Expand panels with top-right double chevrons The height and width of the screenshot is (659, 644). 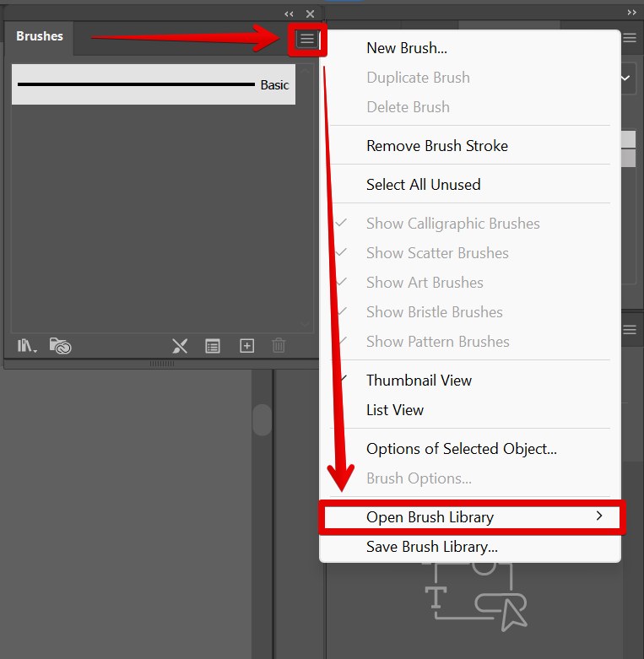pos(631,13)
